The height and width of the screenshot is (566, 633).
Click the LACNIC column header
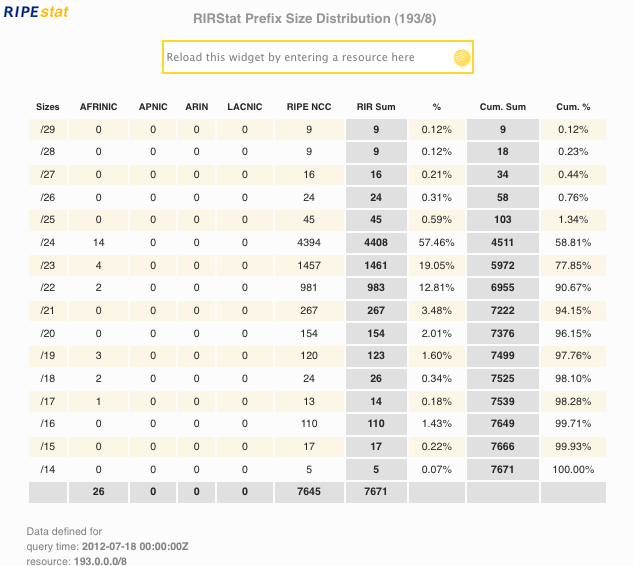tap(244, 107)
